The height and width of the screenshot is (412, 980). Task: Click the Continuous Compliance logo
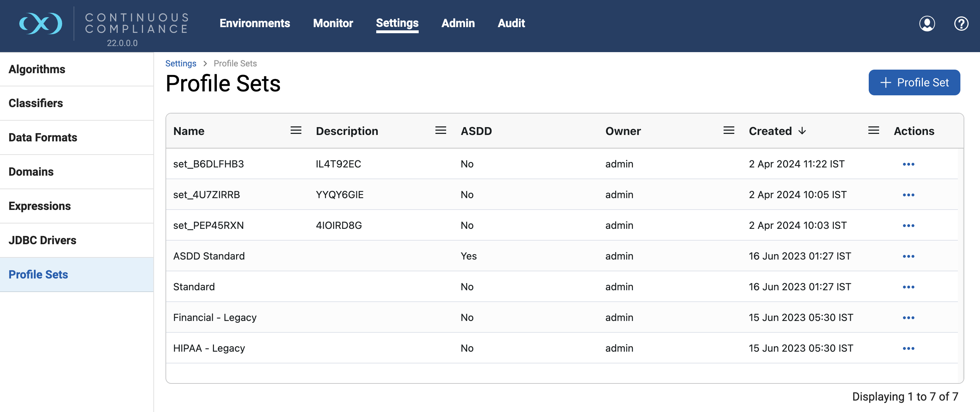point(41,24)
